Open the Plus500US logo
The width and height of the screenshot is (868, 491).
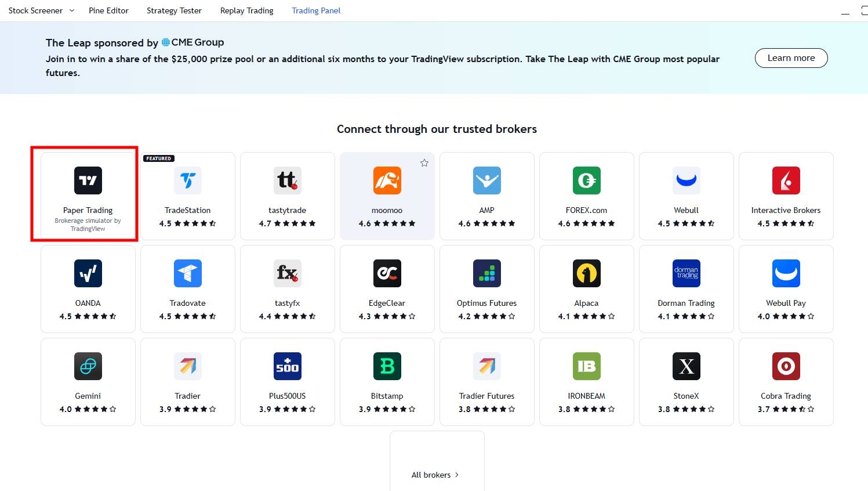[x=288, y=366]
